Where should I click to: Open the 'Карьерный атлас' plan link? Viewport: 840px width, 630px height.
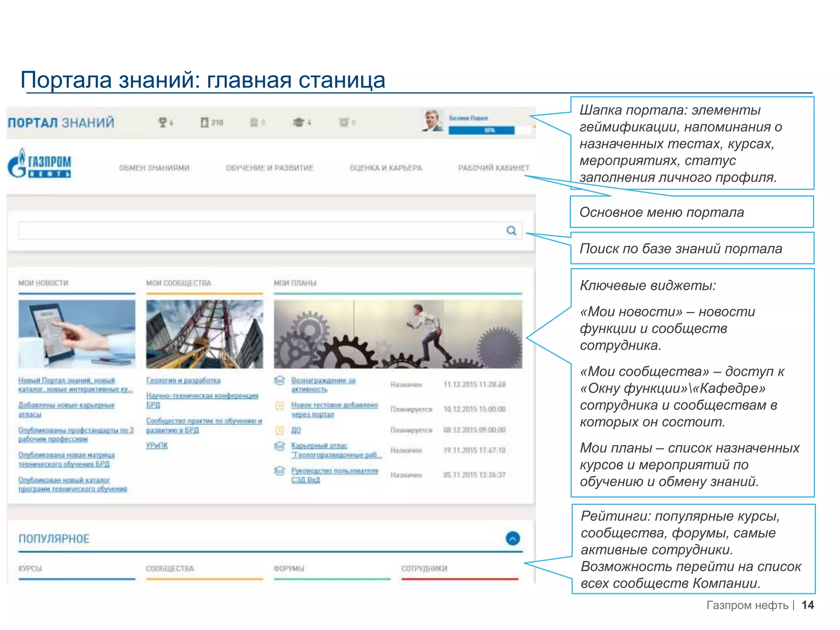click(x=319, y=445)
